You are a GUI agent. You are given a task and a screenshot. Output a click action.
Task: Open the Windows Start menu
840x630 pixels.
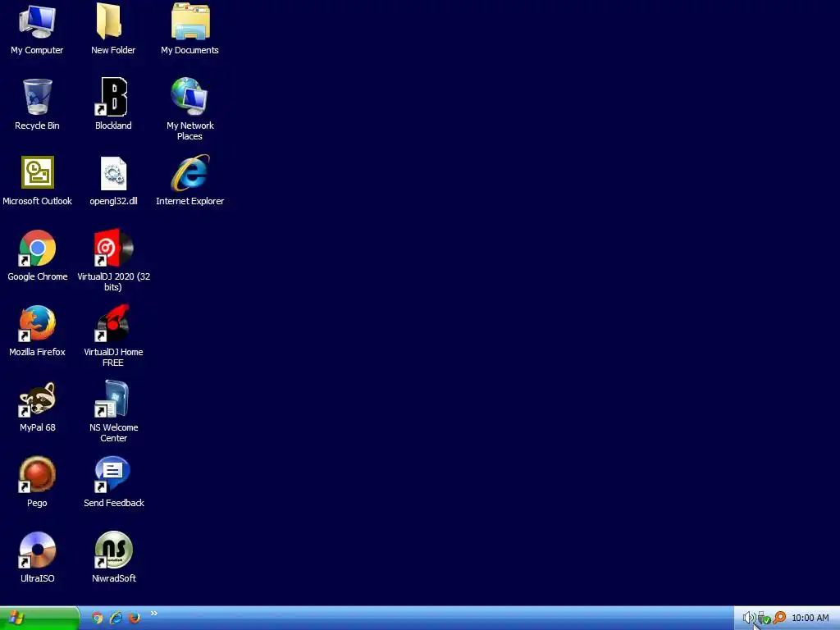[x=39, y=619]
